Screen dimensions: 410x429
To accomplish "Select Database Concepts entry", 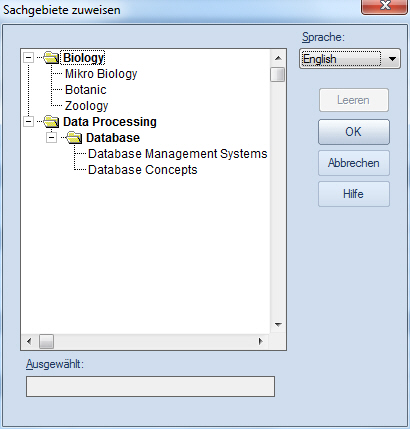I will click(143, 170).
